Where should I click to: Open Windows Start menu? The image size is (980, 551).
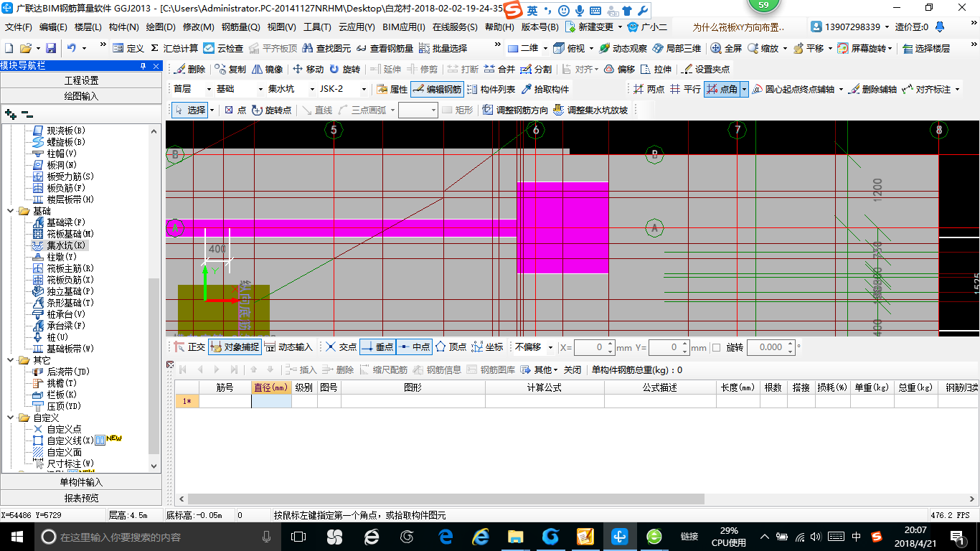[16, 536]
